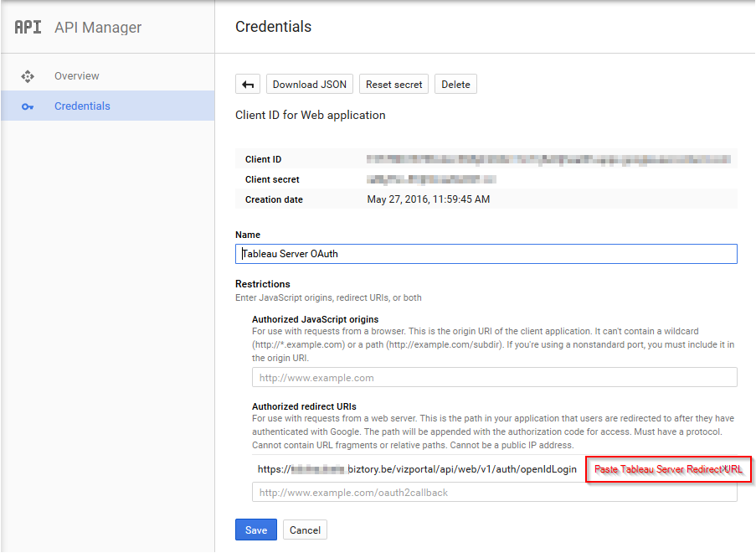Click the creation date May 27, 2016
The image size is (756, 553).
pyautogui.click(x=428, y=199)
